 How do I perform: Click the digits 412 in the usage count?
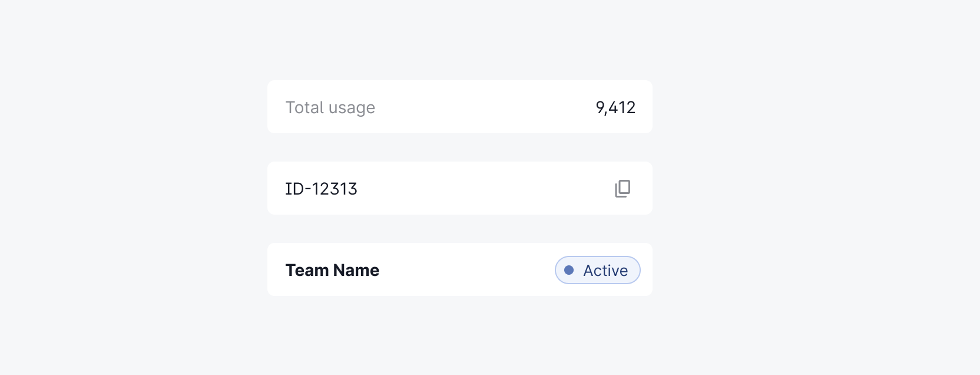[622, 107]
